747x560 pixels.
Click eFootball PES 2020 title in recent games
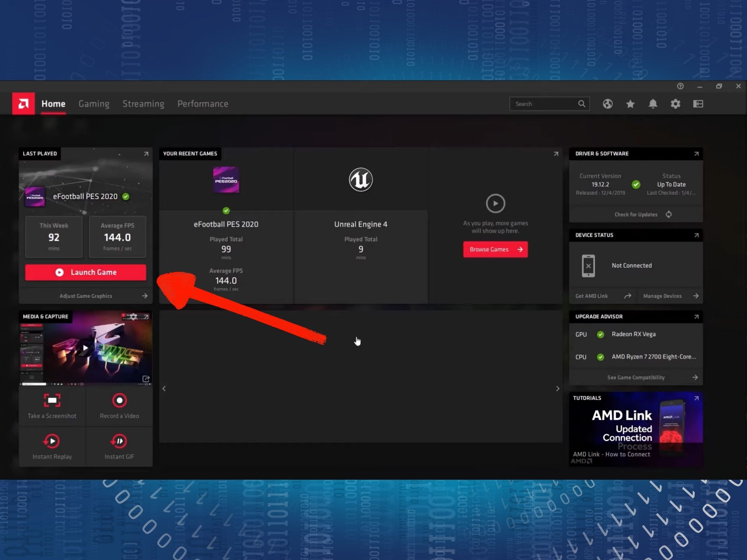click(x=226, y=224)
